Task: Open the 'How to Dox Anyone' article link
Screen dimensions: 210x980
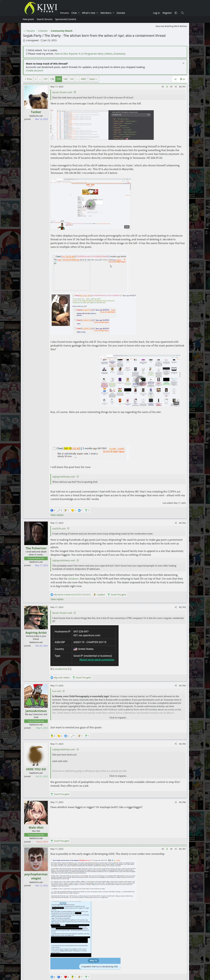Action: click(79, 54)
